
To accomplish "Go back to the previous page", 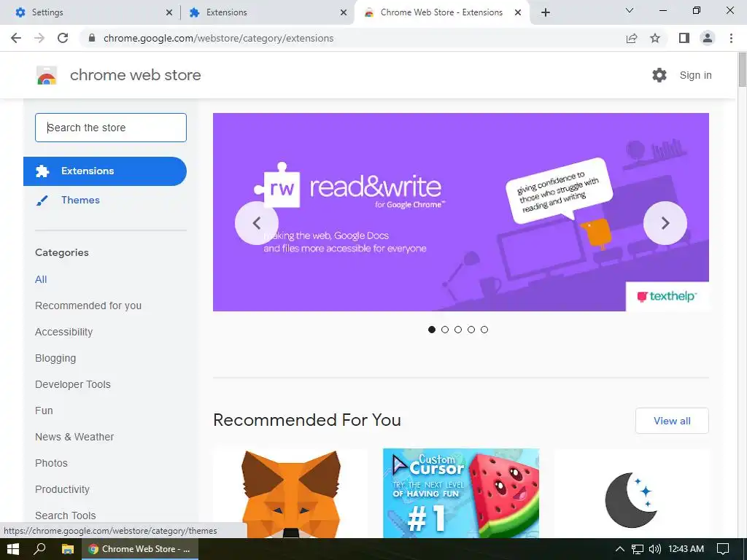I will tap(16, 38).
